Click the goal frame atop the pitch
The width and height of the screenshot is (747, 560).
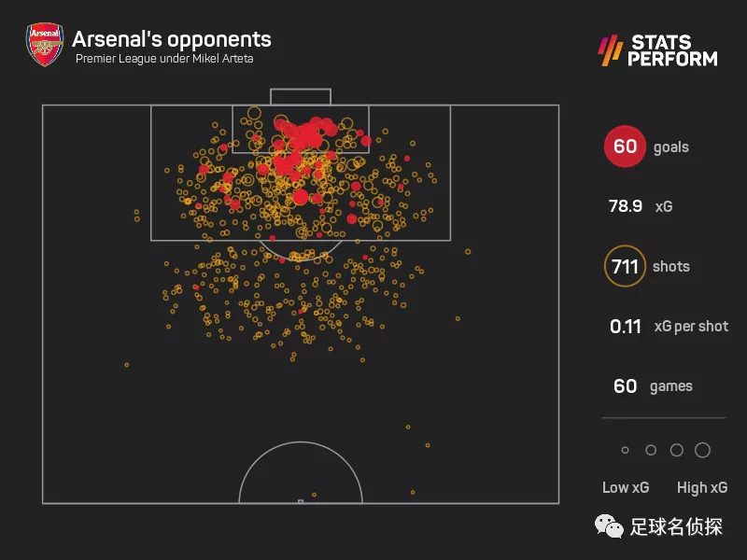pyautogui.click(x=301, y=97)
